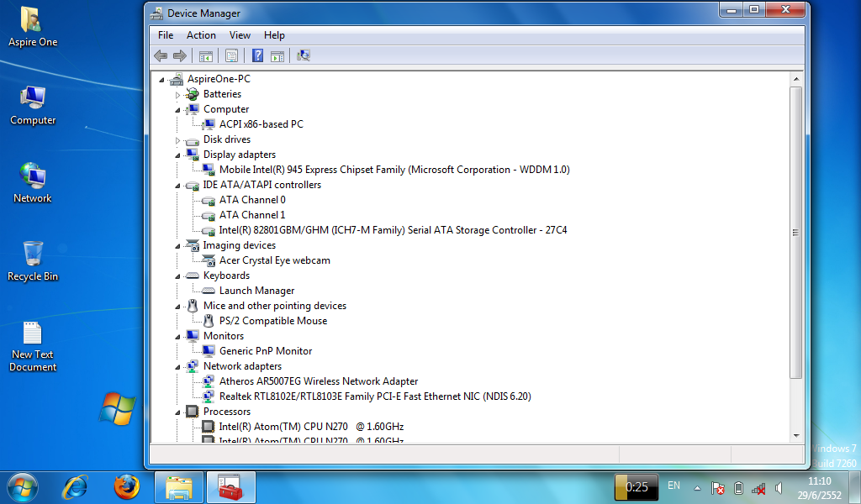Open the Action menu
Viewport: 861px width, 504px height.
201,35
